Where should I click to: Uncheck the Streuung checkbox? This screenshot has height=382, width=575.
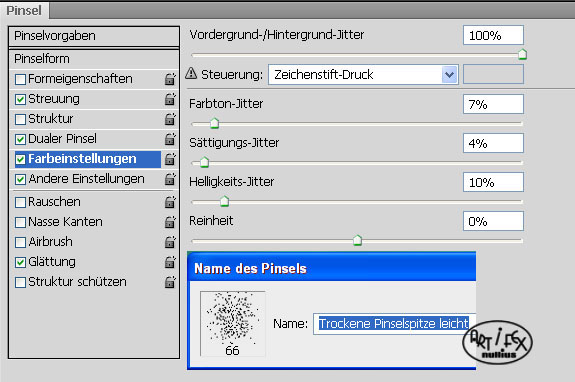[21, 99]
